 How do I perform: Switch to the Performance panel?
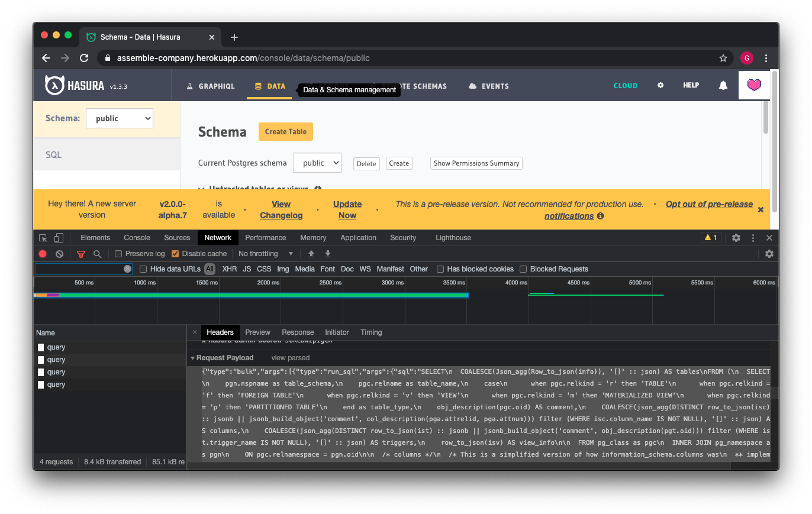pyautogui.click(x=266, y=238)
